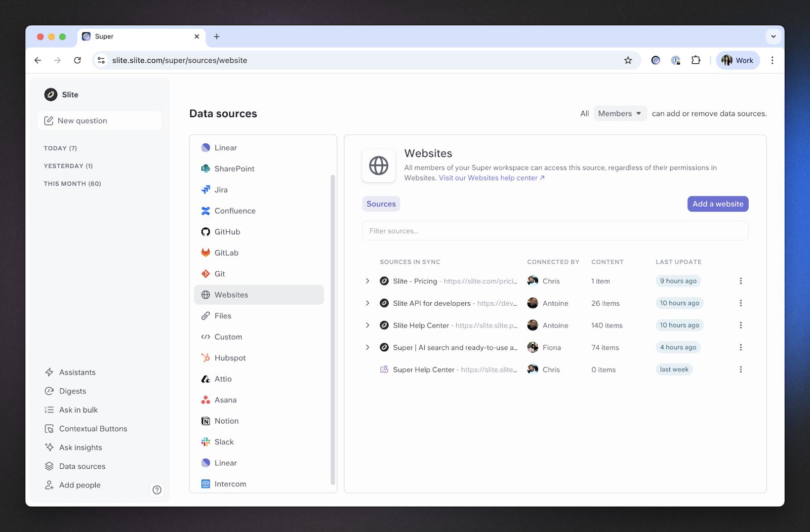
Task: Click Add people in the sidebar
Action: pyautogui.click(x=72, y=485)
